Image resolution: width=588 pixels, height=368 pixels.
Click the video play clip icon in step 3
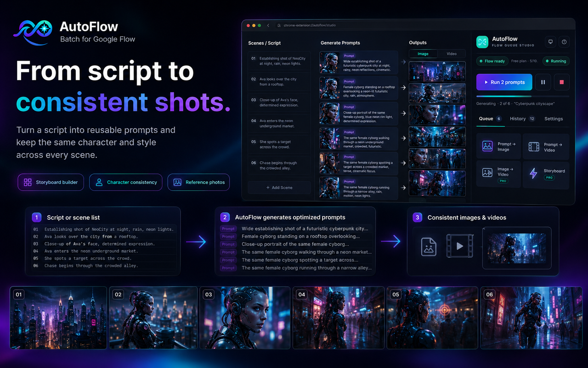tap(460, 246)
